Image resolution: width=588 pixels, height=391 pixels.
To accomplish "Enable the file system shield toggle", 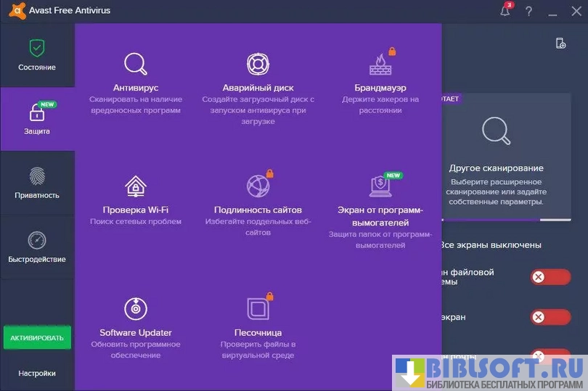I will coord(550,277).
